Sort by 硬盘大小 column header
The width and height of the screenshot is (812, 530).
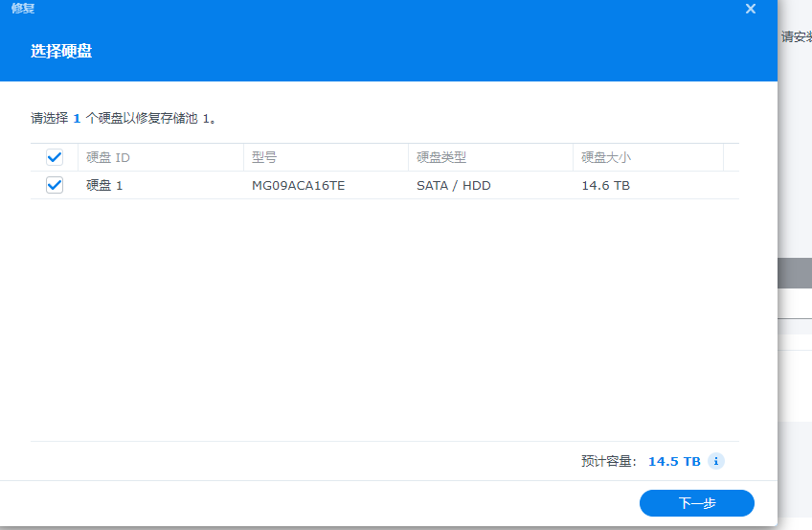[648, 157]
